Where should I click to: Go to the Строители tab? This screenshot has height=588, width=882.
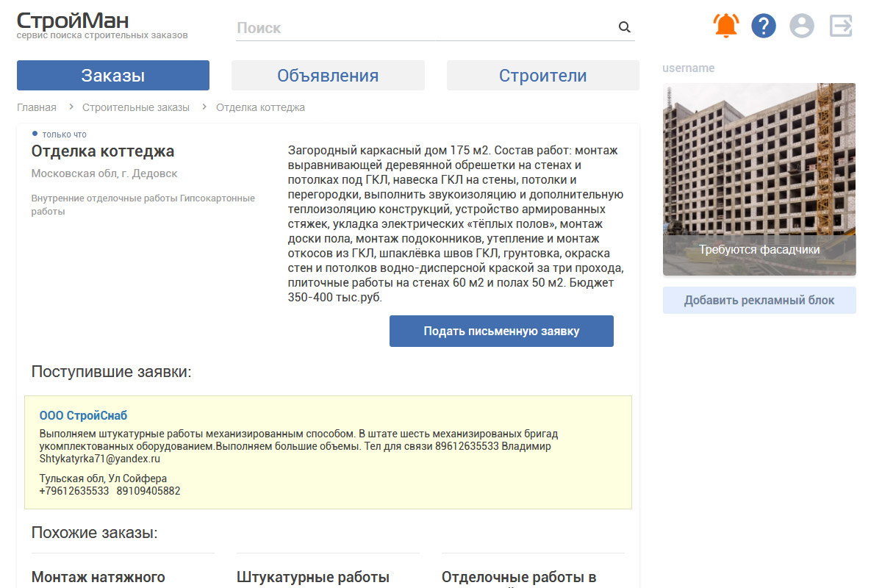542,76
